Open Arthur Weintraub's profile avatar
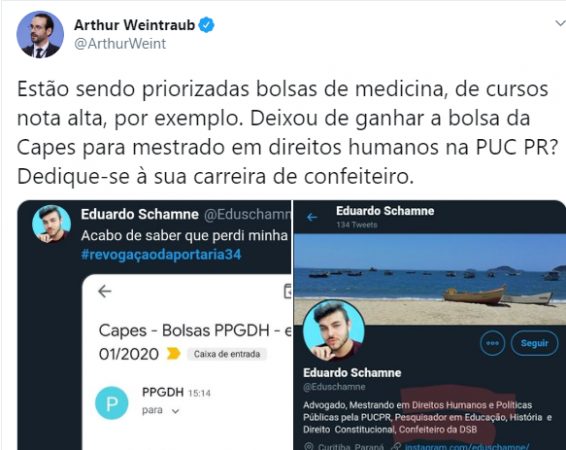 coord(40,34)
